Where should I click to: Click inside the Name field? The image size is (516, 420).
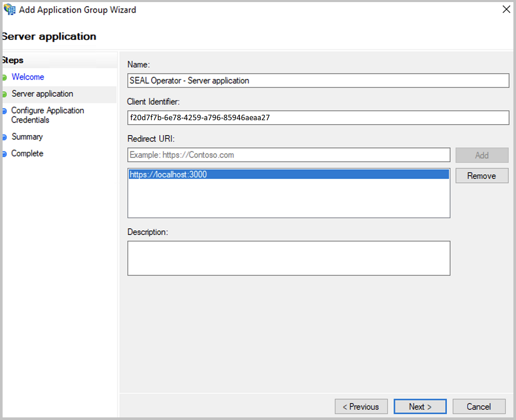click(x=318, y=81)
